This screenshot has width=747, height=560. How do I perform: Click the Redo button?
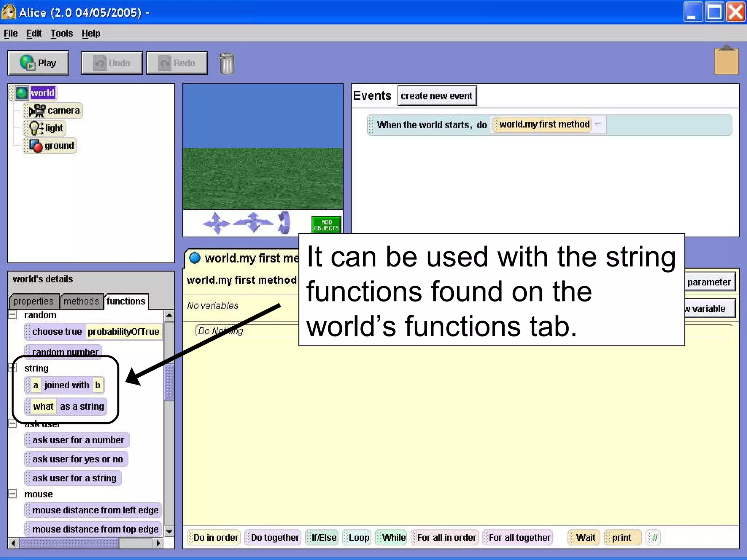pyautogui.click(x=177, y=63)
